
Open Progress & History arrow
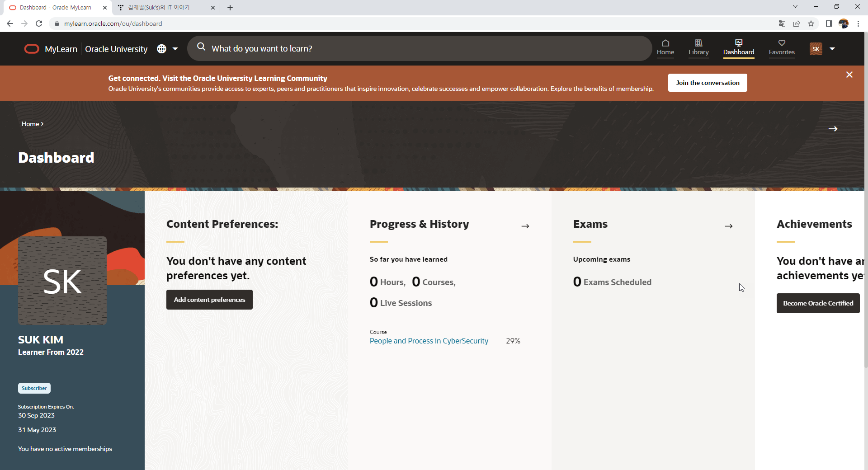point(525,226)
